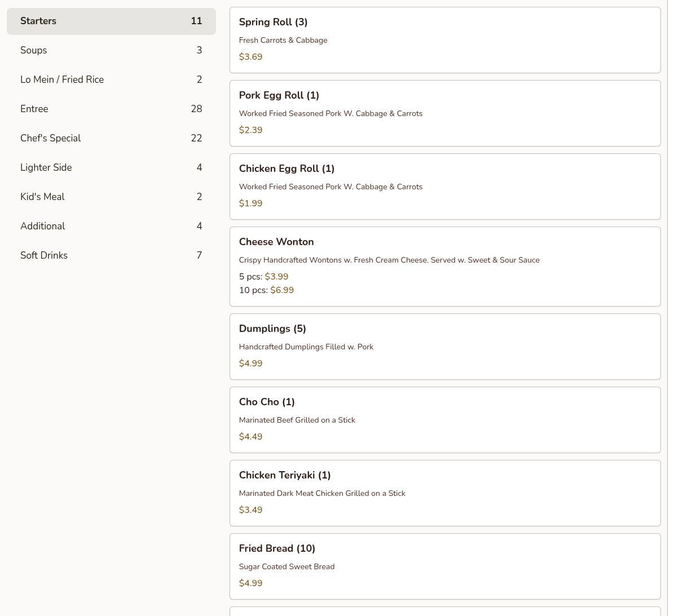
Task: Open the Entree menu category
Action: [x=111, y=109]
